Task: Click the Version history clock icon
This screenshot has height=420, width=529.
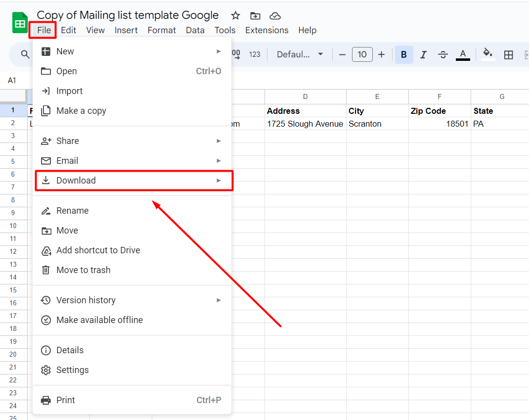Action: 46,300
